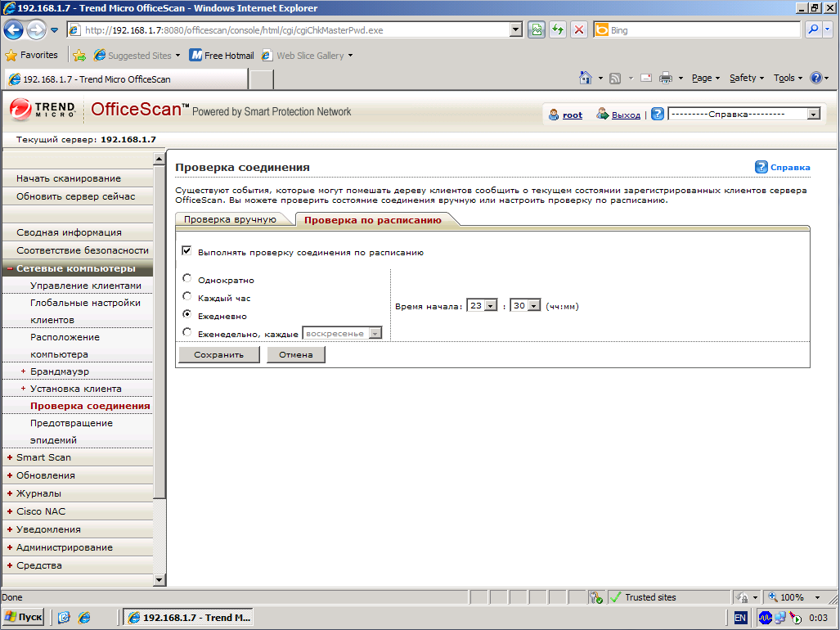840x630 pixels.
Task: Click the Compatibility View icon by address bar
Action: (537, 30)
